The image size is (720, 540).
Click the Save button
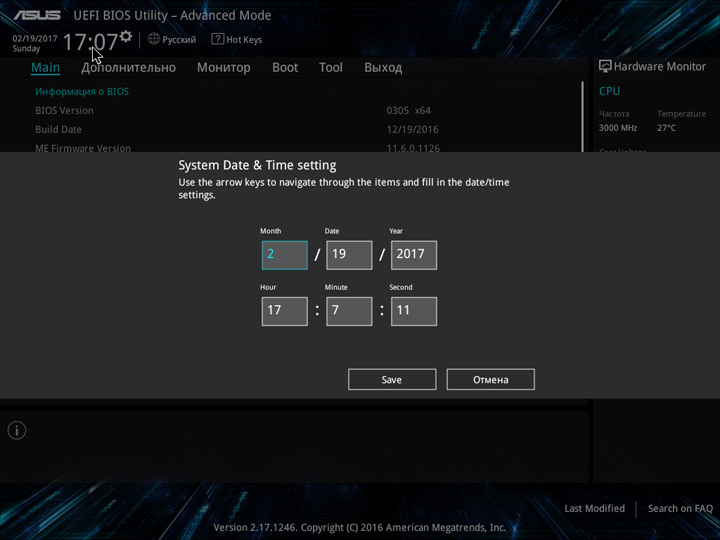pos(392,379)
